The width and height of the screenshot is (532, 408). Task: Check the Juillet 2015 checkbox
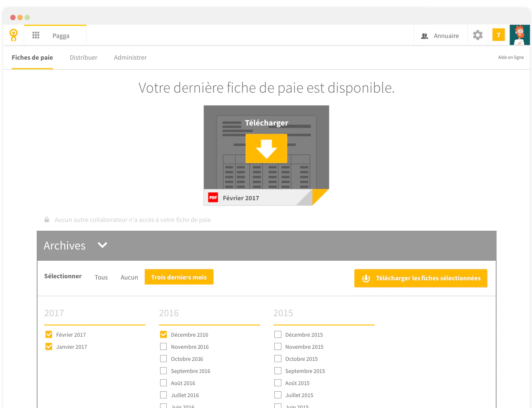pos(278,395)
